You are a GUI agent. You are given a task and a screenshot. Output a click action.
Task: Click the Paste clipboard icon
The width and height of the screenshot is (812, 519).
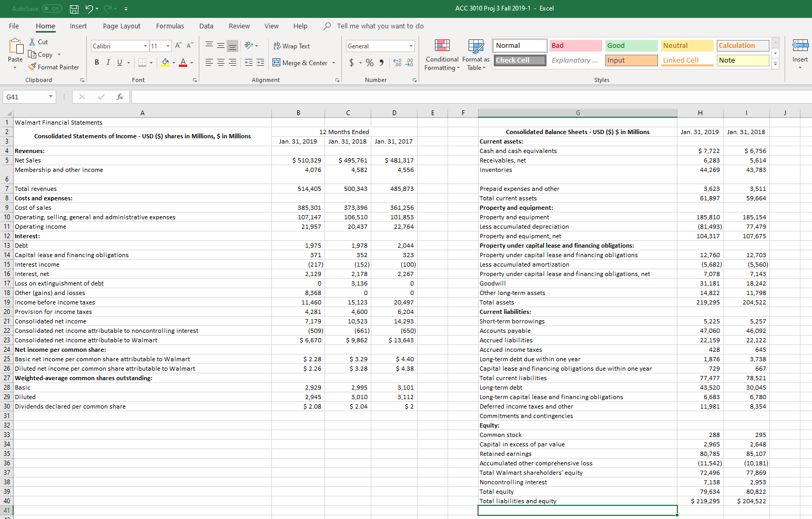tap(15, 47)
